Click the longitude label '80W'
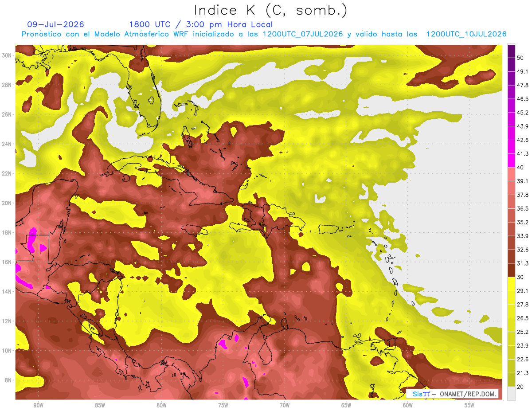Image resolution: width=532 pixels, height=411 pixels. (x=161, y=406)
